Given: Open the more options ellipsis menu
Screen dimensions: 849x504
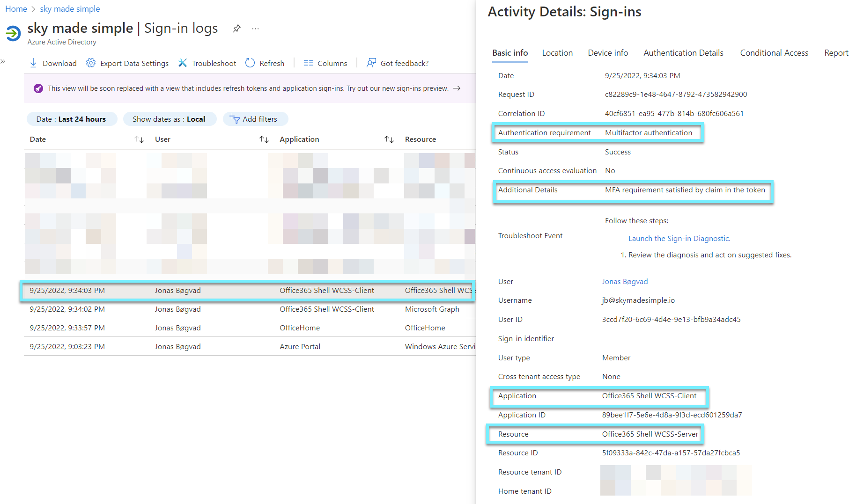Looking at the screenshot, I should 255,29.
